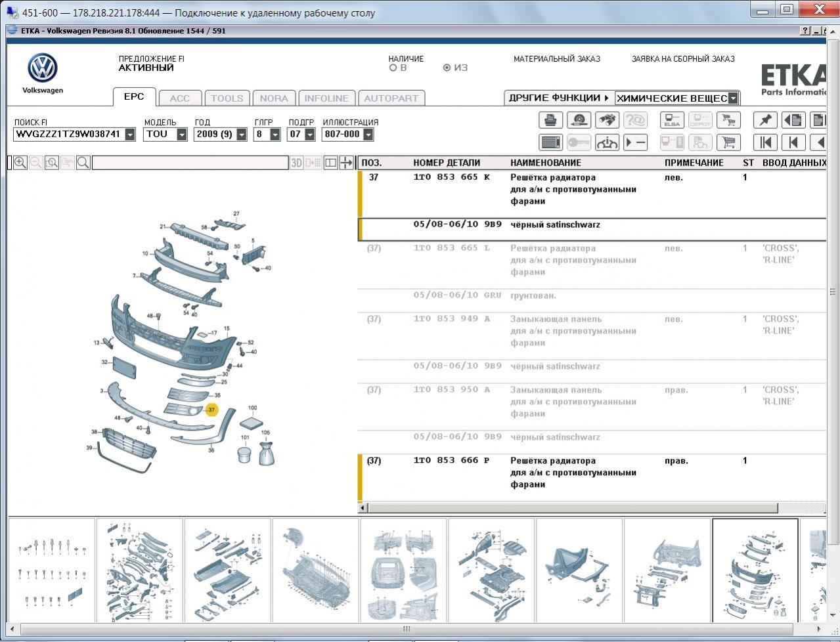The height and width of the screenshot is (642, 840).
Task: Click the double shopping carts icon
Action: point(728,120)
